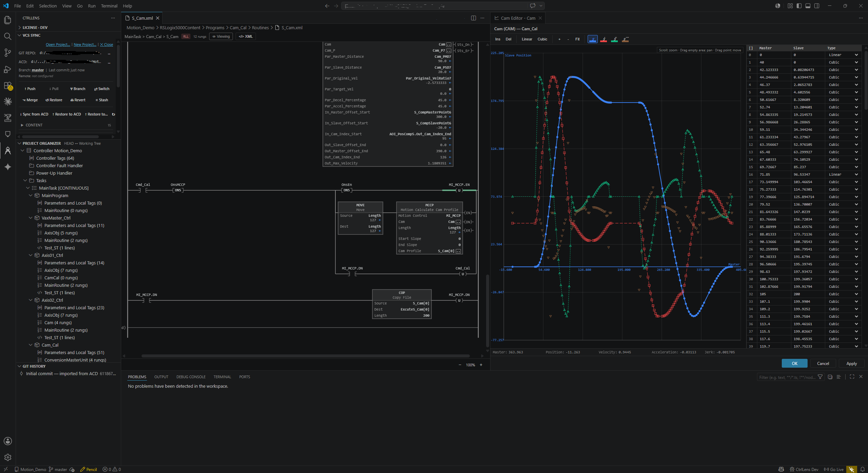Click the cam table vertical scrollbar
The width and height of the screenshot is (868, 473).
click(866, 81)
